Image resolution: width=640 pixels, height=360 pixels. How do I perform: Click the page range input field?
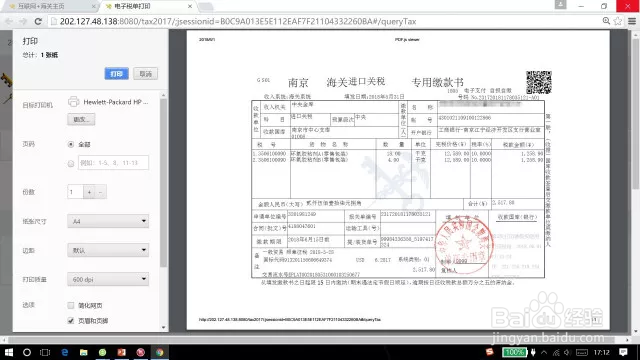pyautogui.click(x=113, y=162)
